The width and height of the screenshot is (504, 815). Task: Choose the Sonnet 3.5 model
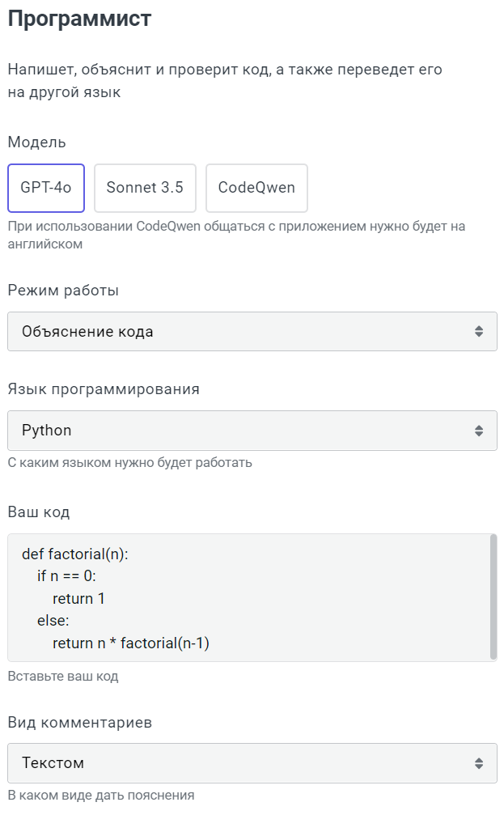[x=145, y=188]
